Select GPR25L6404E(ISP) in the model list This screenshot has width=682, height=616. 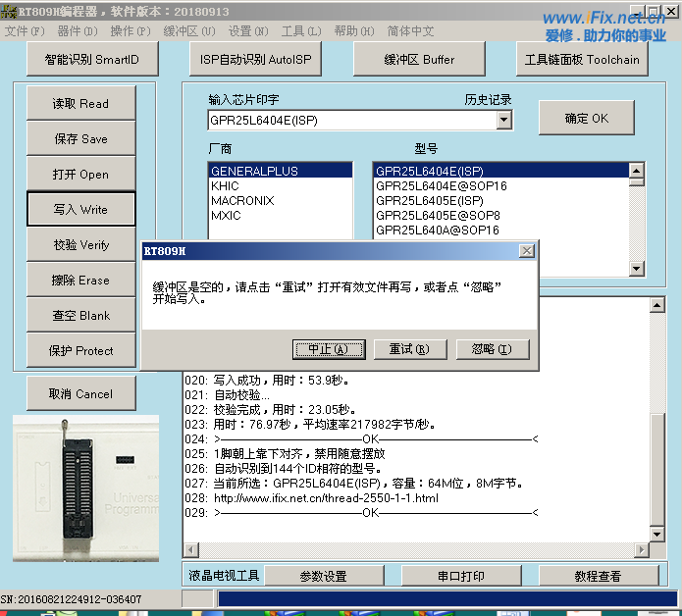click(501, 171)
